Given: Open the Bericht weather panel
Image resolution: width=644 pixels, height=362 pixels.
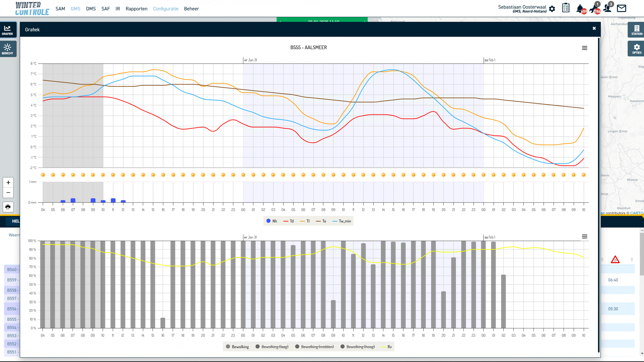Looking at the screenshot, I should click(x=8, y=49).
